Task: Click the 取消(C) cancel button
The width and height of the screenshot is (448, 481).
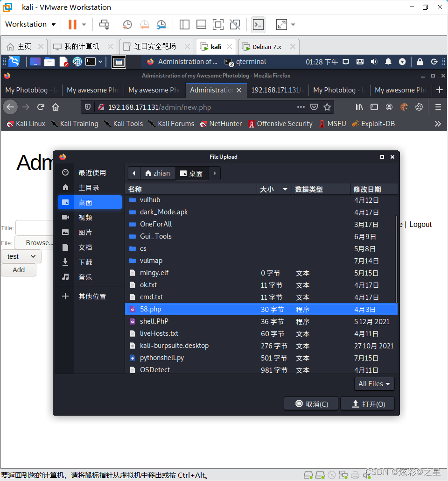Action: click(x=311, y=403)
